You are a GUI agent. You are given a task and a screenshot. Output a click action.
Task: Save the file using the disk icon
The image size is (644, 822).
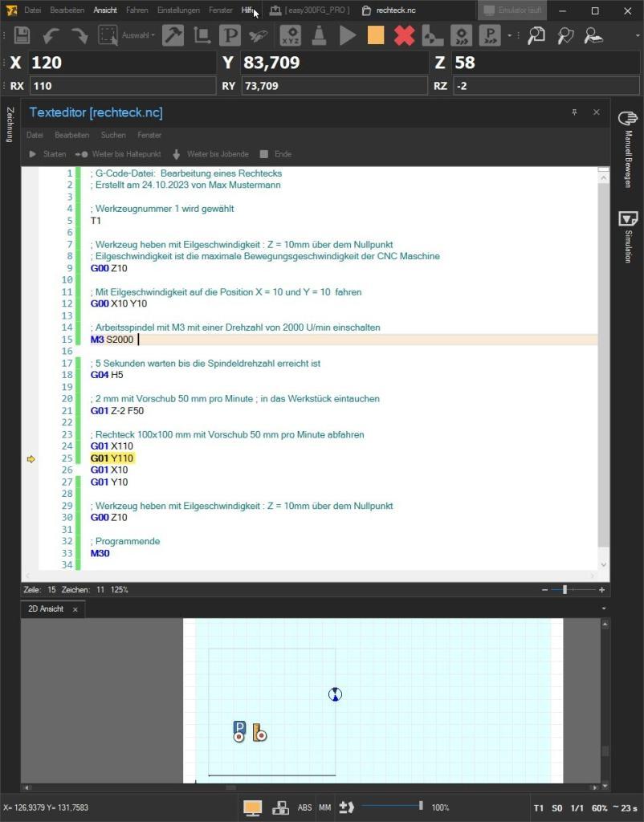click(x=22, y=36)
